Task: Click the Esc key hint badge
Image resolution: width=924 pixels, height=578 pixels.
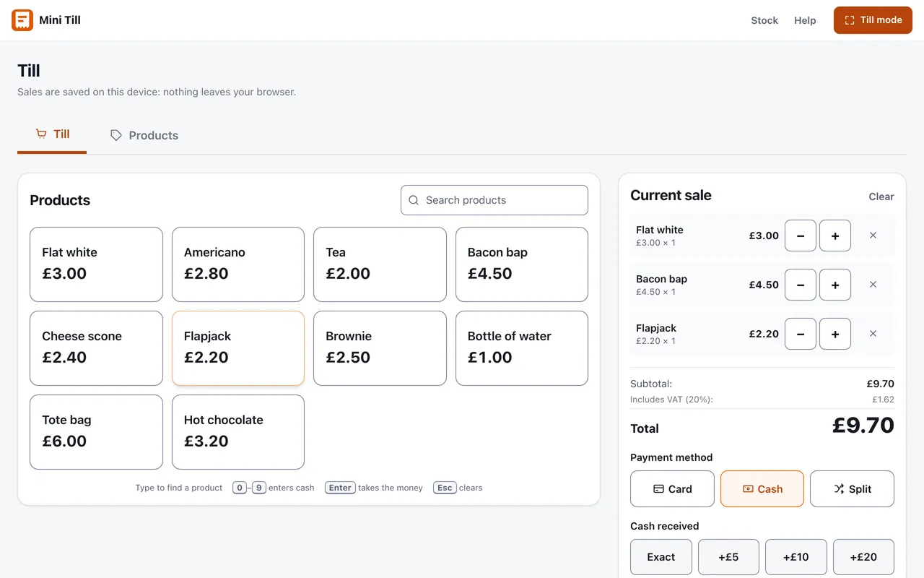Action: click(445, 488)
